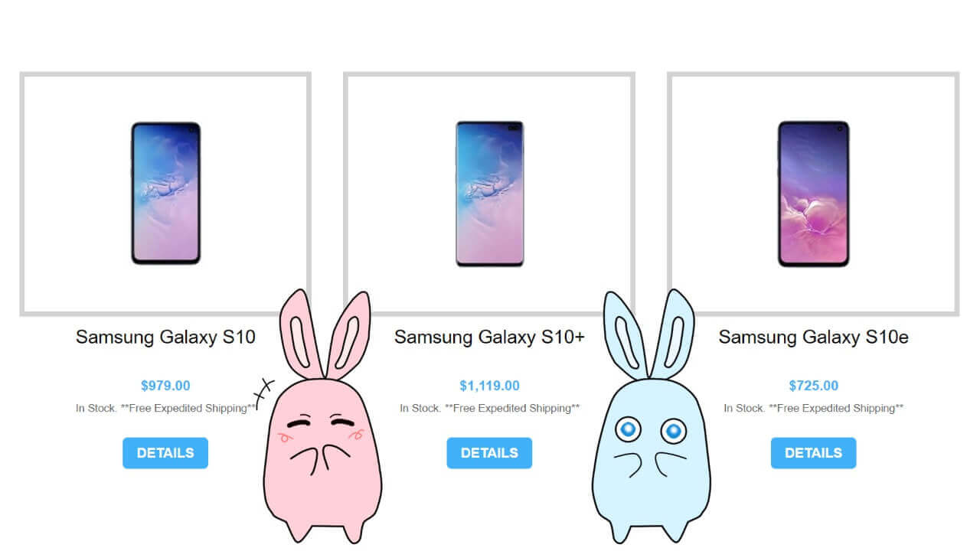Click the $979.00 price
980x551 pixels.
pyautogui.click(x=165, y=386)
